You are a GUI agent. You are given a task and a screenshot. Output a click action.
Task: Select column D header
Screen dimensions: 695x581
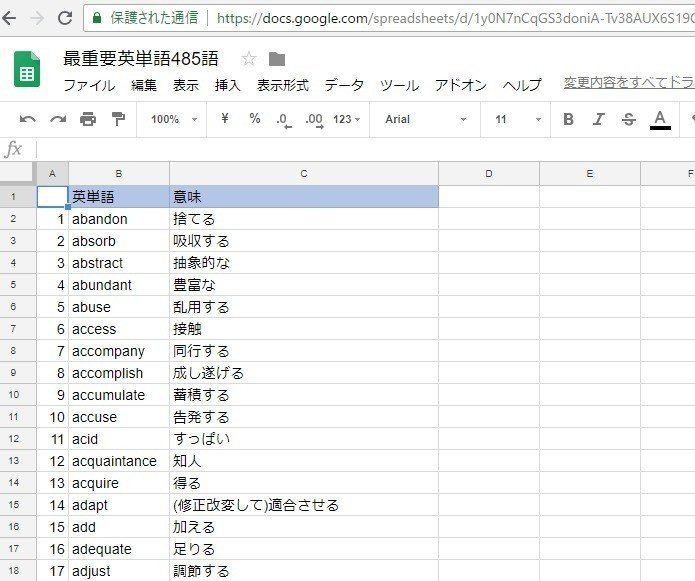[x=489, y=174]
